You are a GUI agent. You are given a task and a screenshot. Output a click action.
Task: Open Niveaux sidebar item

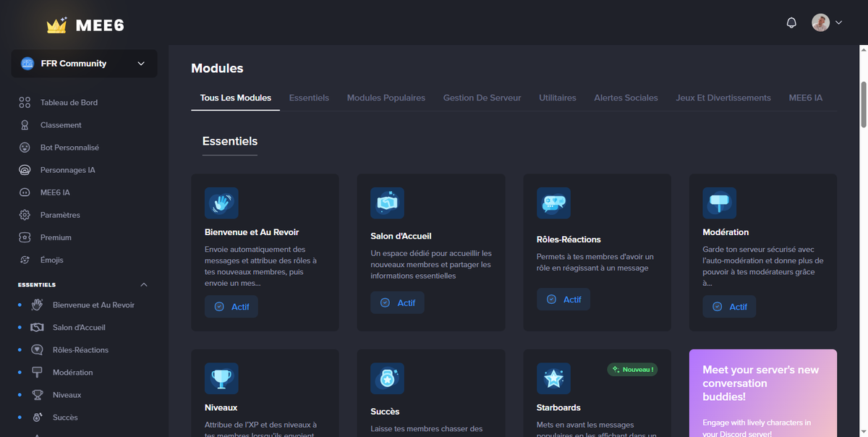[x=67, y=395]
